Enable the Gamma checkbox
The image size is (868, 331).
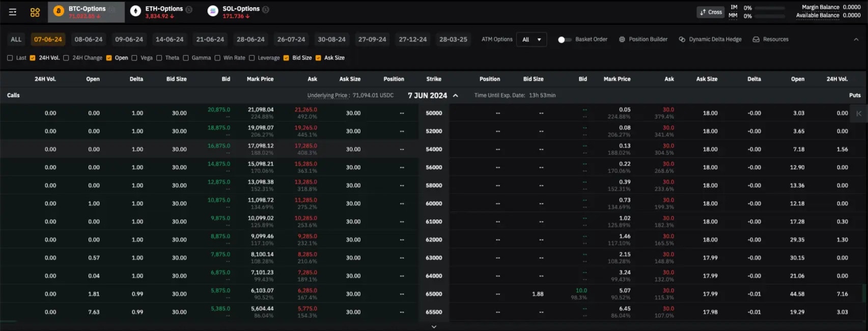click(x=186, y=58)
